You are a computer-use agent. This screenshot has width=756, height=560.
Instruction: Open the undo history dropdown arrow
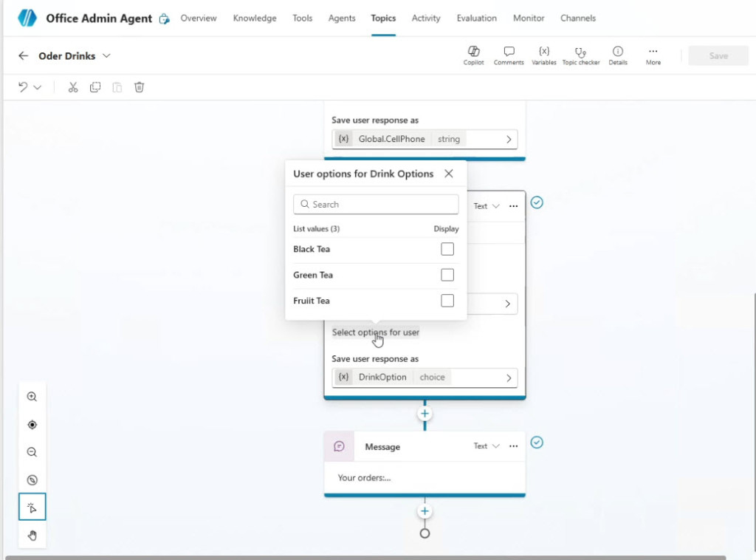click(x=37, y=87)
